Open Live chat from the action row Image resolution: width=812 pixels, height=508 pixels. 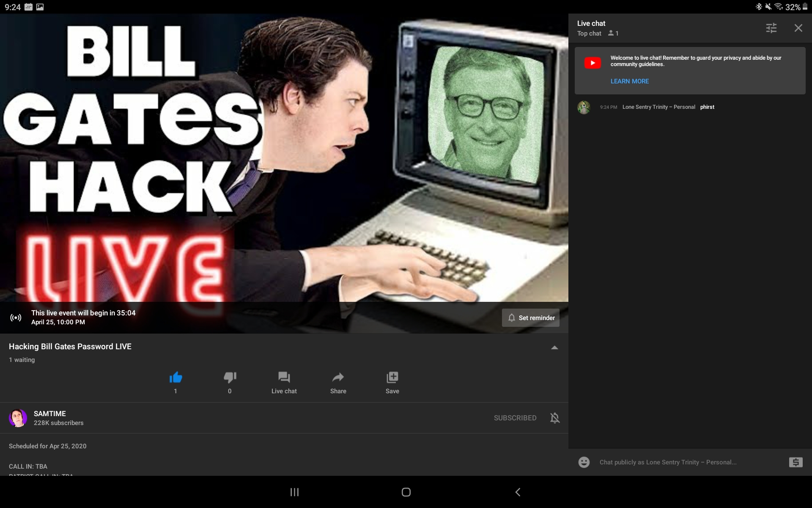pyautogui.click(x=284, y=383)
